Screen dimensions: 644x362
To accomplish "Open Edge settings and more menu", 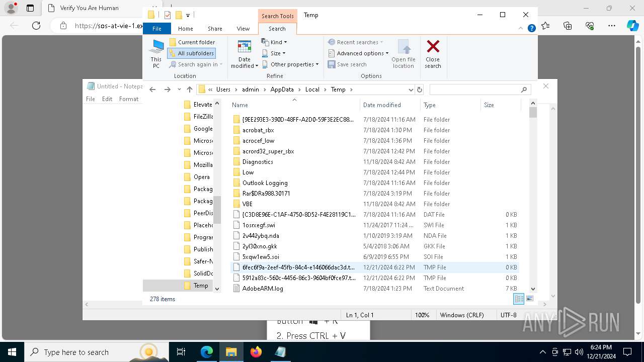I will pyautogui.click(x=612, y=26).
